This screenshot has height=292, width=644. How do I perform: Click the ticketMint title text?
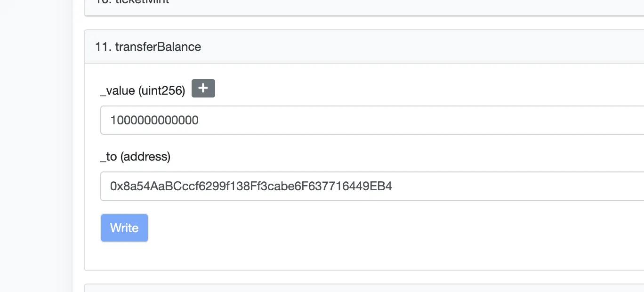tap(141, 2)
